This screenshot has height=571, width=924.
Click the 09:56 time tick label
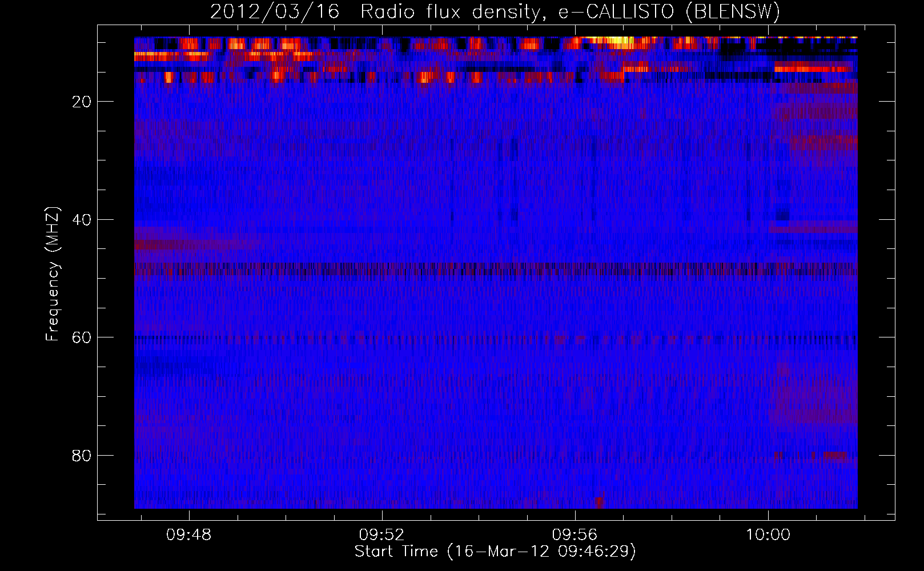pos(575,534)
